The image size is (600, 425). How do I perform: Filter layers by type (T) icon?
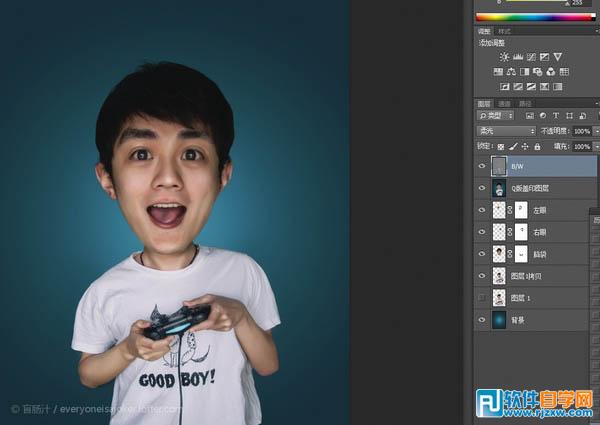[556, 116]
